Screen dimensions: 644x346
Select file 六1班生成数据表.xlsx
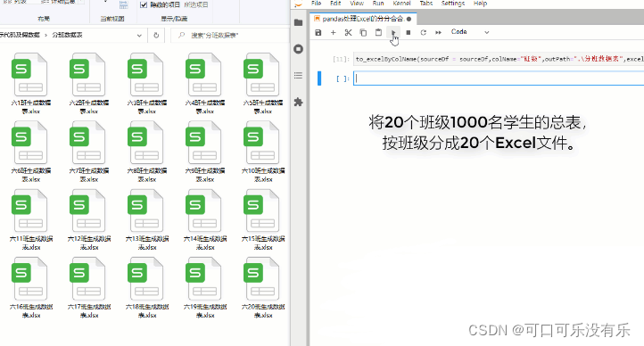(31, 84)
